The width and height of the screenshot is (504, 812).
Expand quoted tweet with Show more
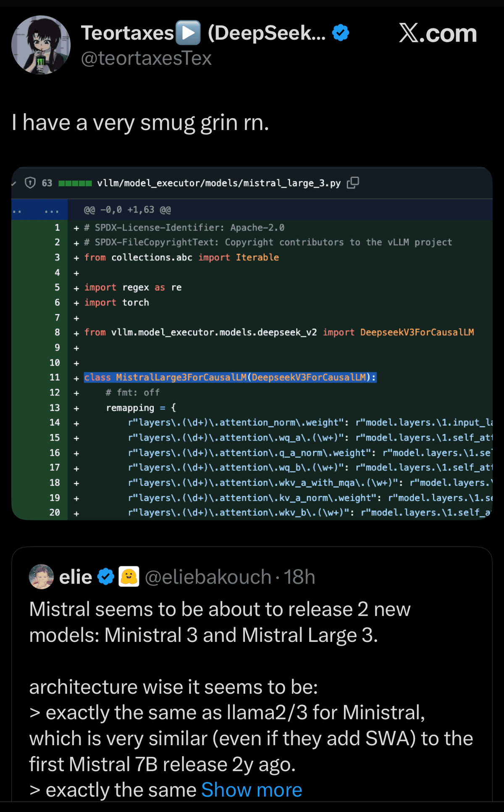(x=252, y=790)
